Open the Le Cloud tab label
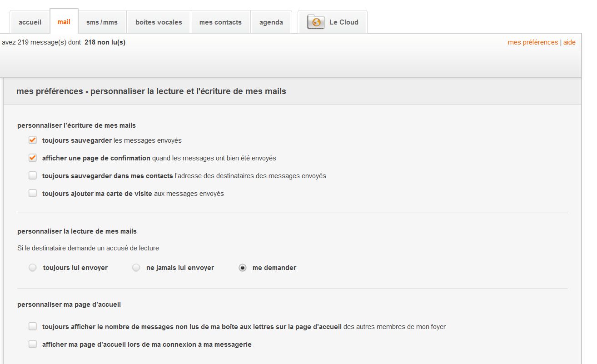This screenshot has height=364, width=597. tap(343, 22)
